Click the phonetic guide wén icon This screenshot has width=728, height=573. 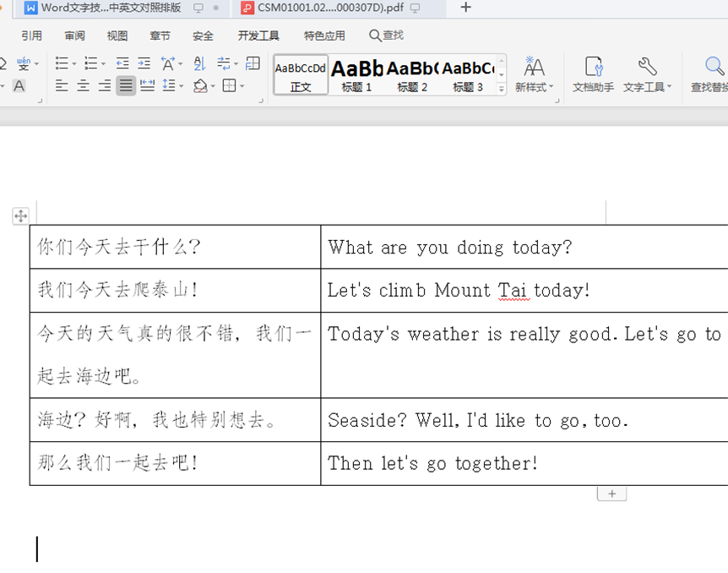pos(23,63)
